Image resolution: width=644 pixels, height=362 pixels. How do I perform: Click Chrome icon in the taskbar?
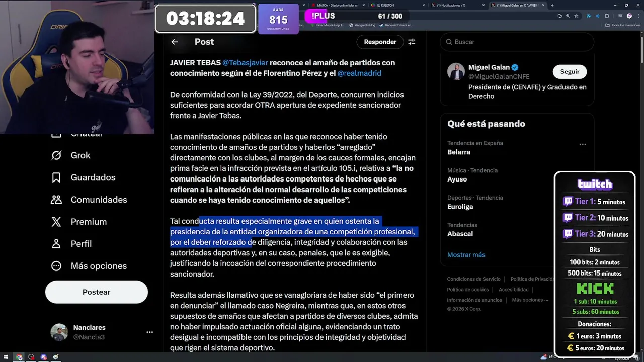pyautogui.click(x=19, y=357)
